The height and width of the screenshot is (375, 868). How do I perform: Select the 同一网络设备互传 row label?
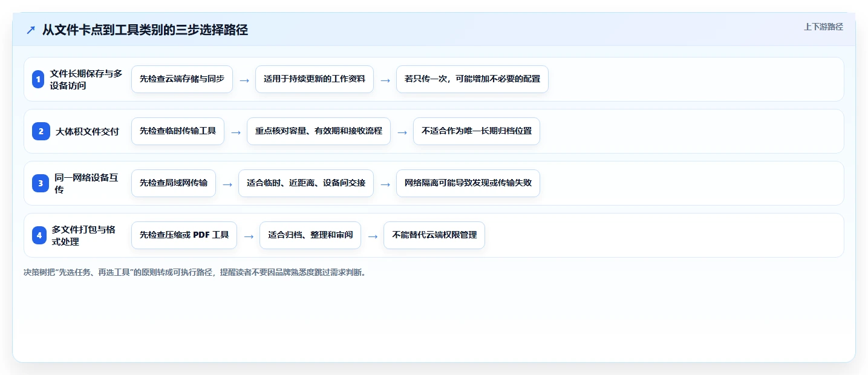(86, 183)
